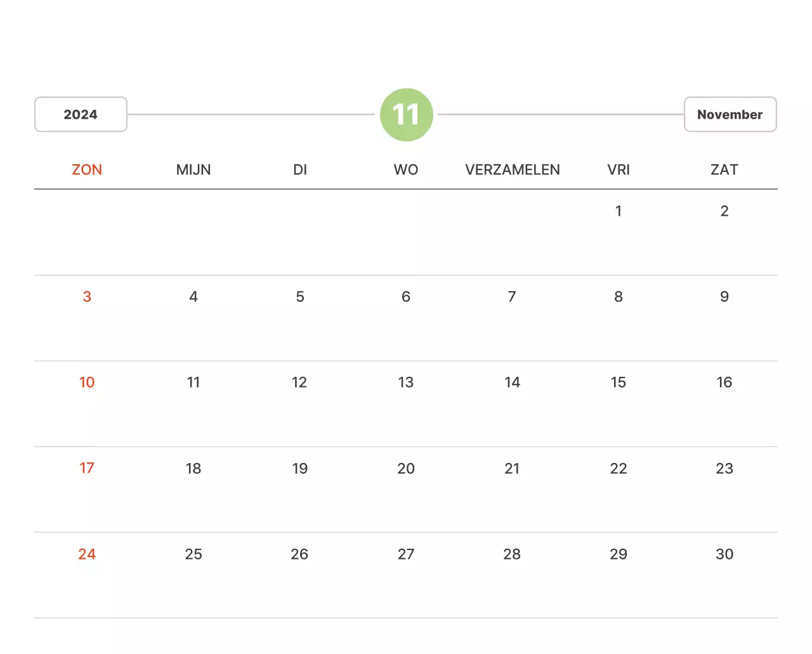Select the last day, date 30
The height and width of the screenshot is (654, 812).
(724, 554)
